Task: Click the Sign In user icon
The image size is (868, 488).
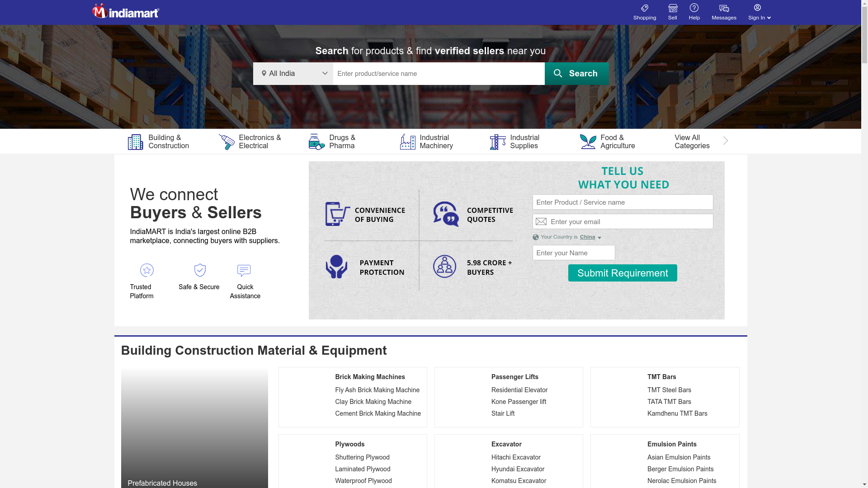Action: [757, 8]
